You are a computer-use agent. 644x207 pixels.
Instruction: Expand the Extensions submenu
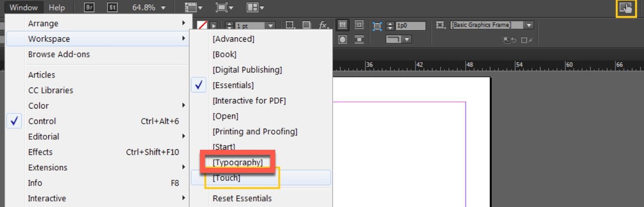click(x=98, y=167)
